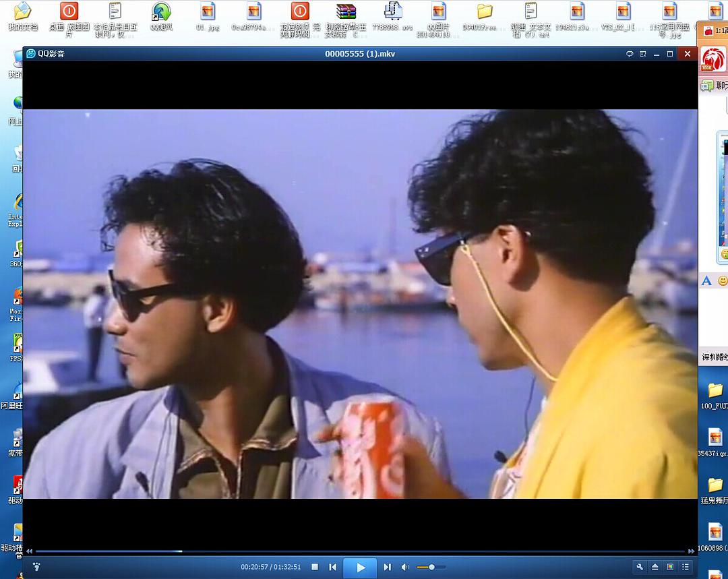Select the yellow folder icon in the top desktop row

pos(484,17)
